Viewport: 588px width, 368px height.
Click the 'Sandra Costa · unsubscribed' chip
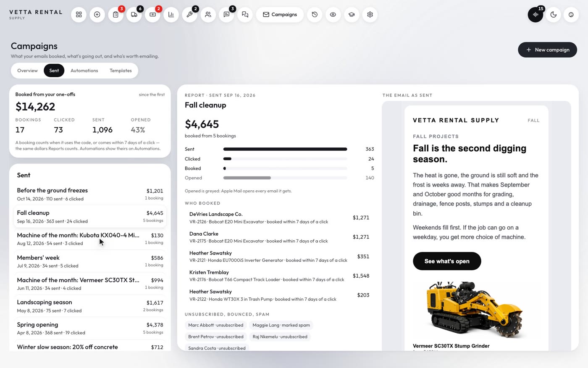(217, 348)
